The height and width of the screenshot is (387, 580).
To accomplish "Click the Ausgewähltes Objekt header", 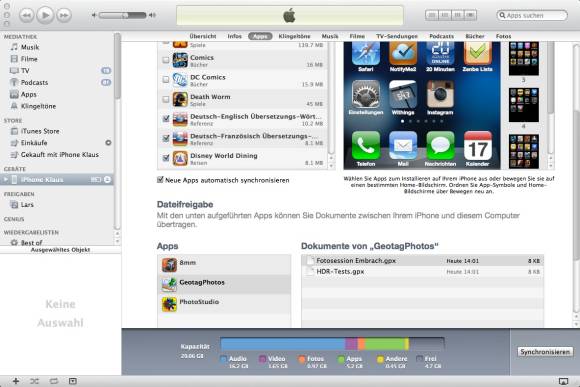I will coord(60,250).
